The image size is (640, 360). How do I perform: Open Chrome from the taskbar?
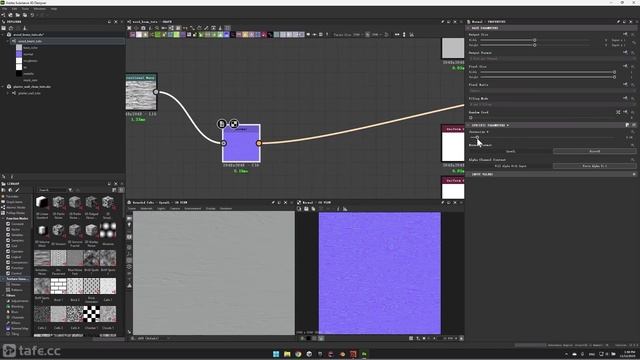click(298, 354)
